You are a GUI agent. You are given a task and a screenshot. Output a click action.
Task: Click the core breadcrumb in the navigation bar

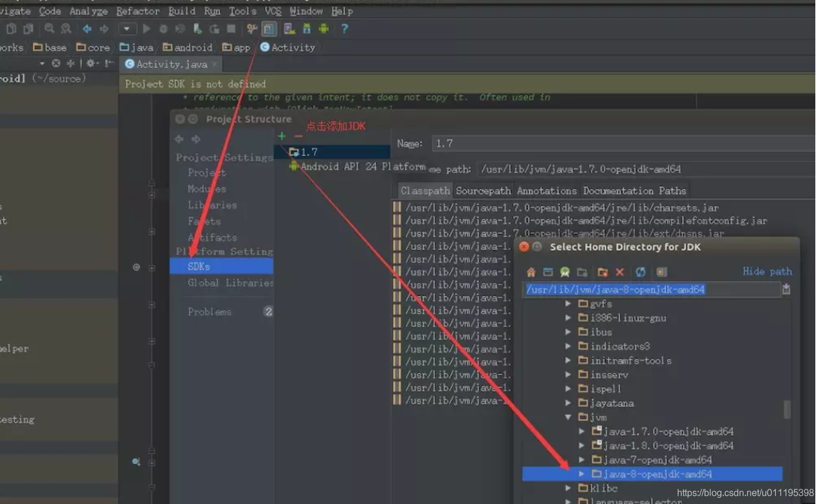point(93,47)
